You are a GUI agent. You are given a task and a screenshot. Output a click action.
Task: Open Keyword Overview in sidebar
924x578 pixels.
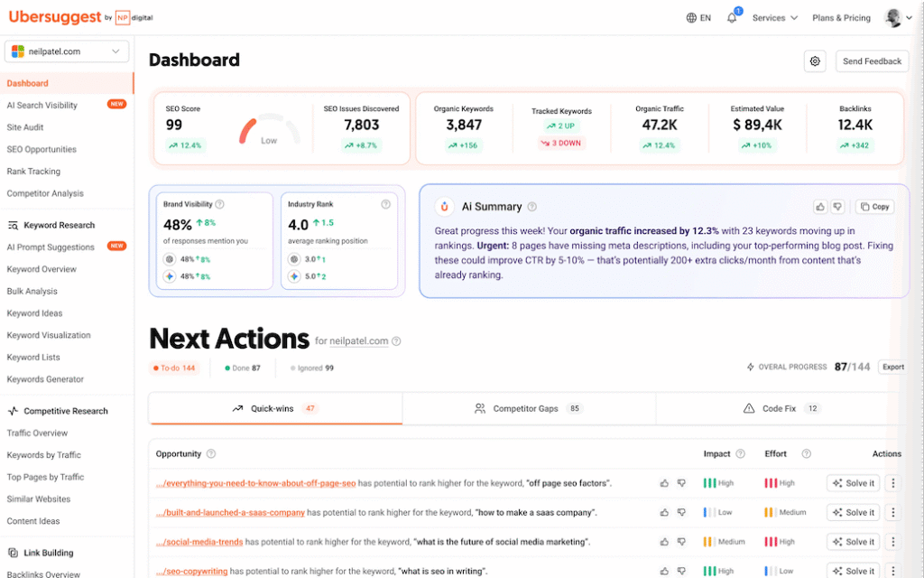pos(42,269)
